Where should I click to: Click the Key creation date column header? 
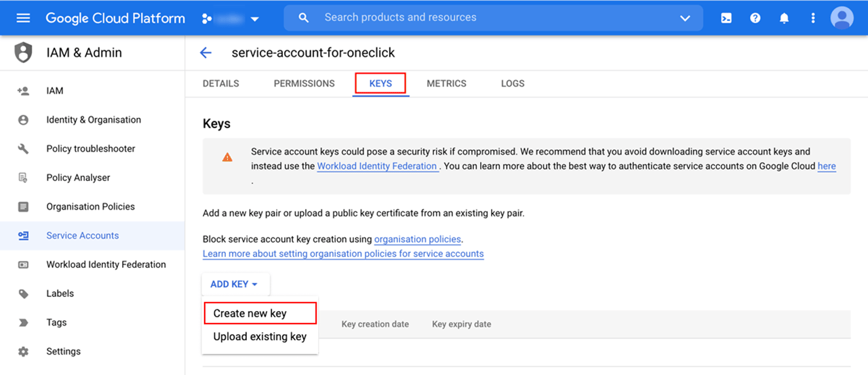click(375, 324)
